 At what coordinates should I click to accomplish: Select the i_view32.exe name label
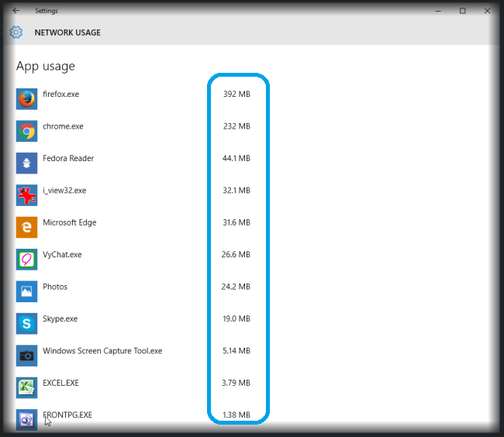coord(64,191)
